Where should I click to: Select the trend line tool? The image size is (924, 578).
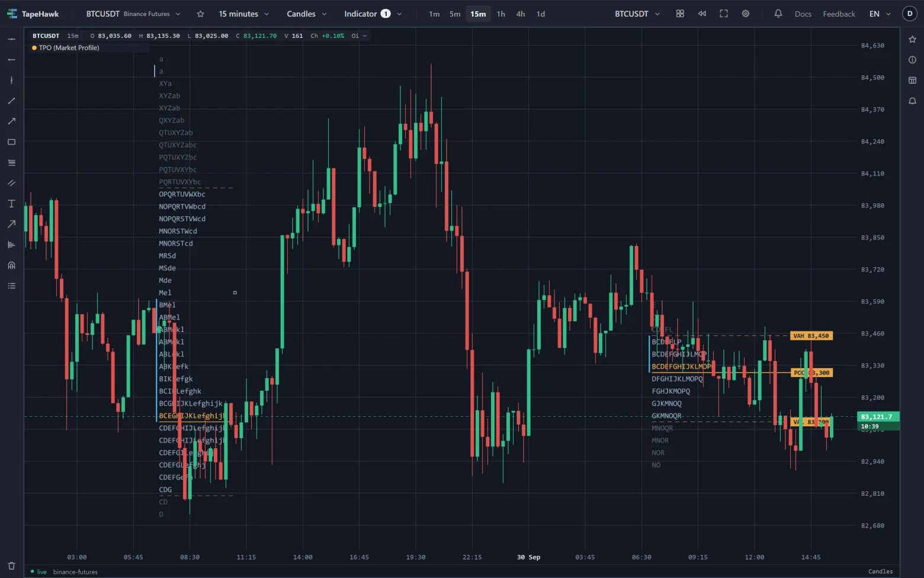point(11,101)
